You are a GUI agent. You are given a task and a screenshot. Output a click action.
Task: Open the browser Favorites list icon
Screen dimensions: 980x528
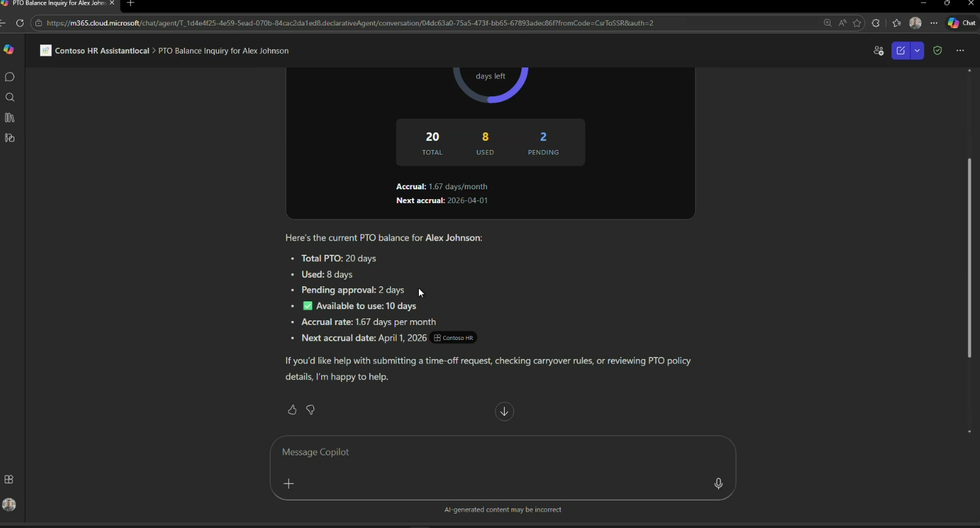coord(897,23)
